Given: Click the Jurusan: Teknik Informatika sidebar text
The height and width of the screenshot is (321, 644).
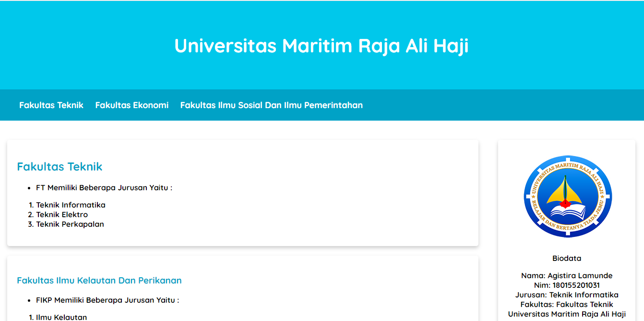Looking at the screenshot, I should click(567, 295).
